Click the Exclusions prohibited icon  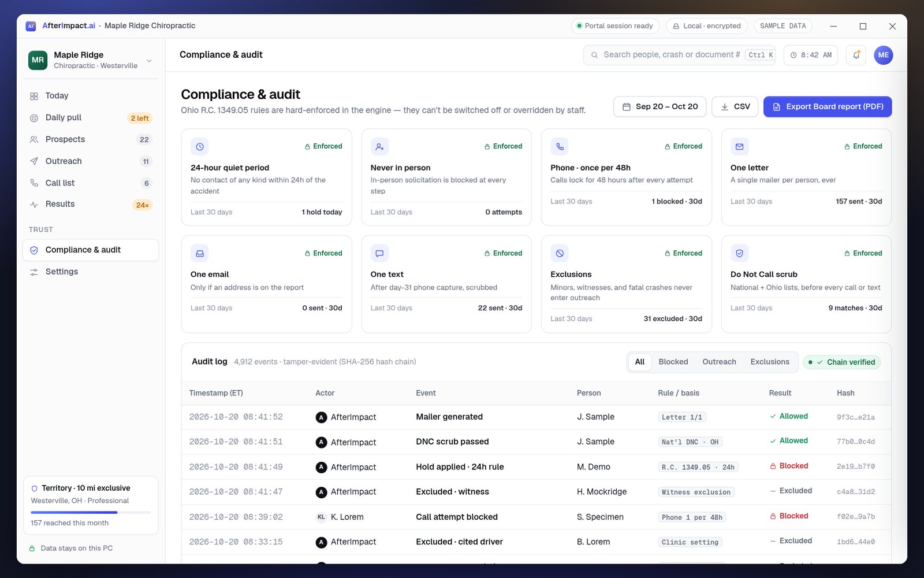coord(560,253)
